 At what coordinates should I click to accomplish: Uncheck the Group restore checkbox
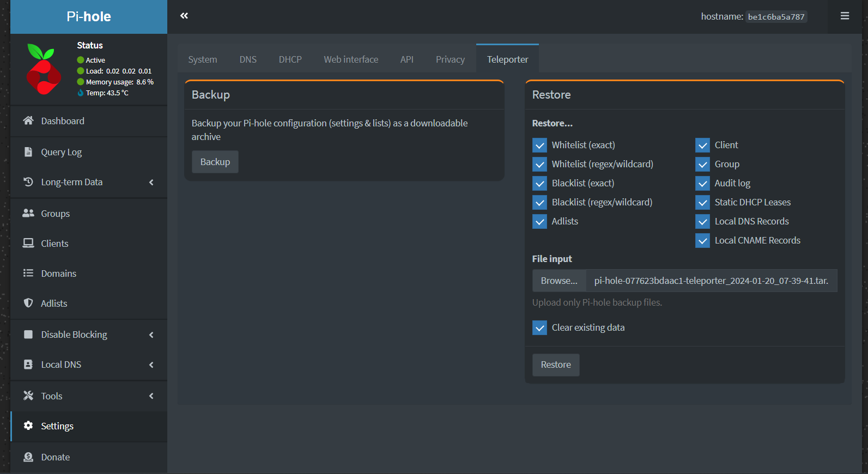[x=703, y=164]
